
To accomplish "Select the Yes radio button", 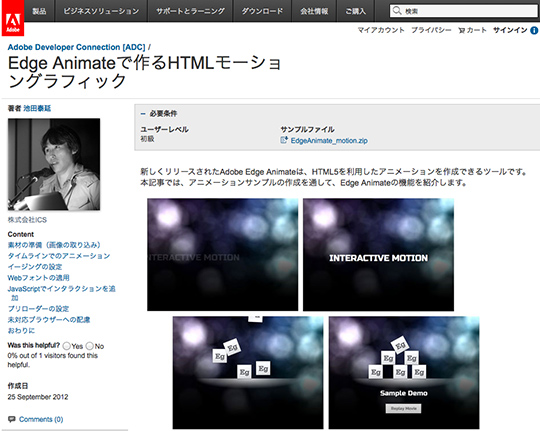I will (66, 346).
